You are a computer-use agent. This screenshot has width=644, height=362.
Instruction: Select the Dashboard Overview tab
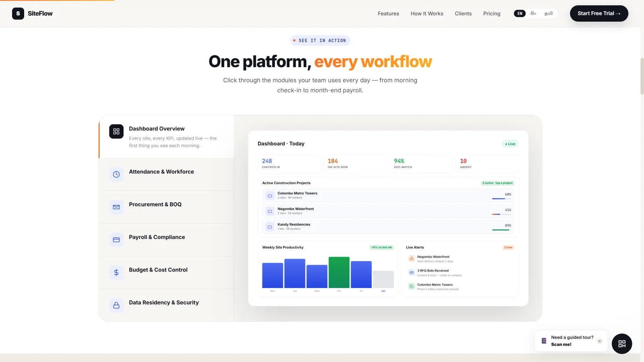coord(167,137)
